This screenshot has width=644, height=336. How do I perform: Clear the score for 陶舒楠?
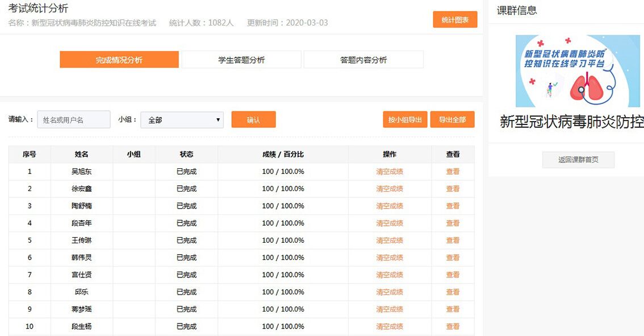tap(390, 206)
